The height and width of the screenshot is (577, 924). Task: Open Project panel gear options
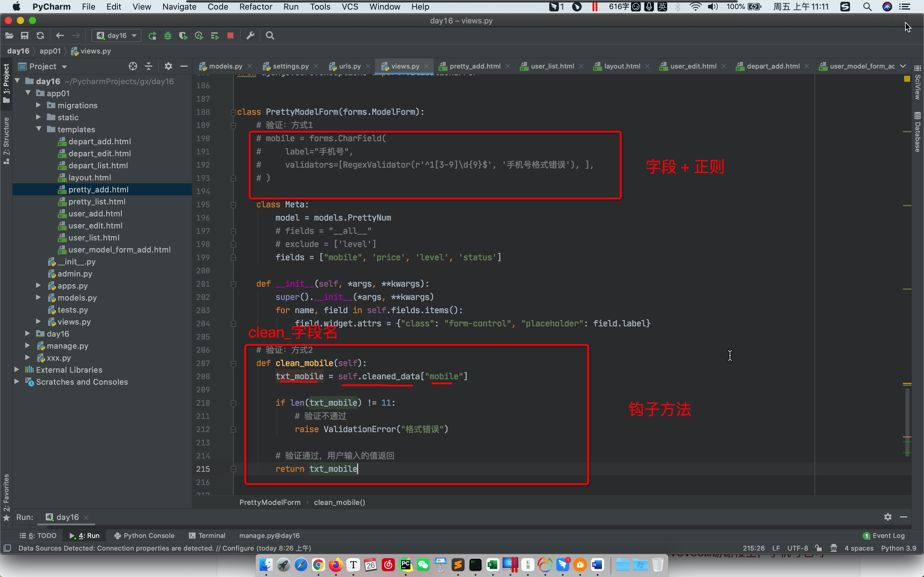coord(168,66)
